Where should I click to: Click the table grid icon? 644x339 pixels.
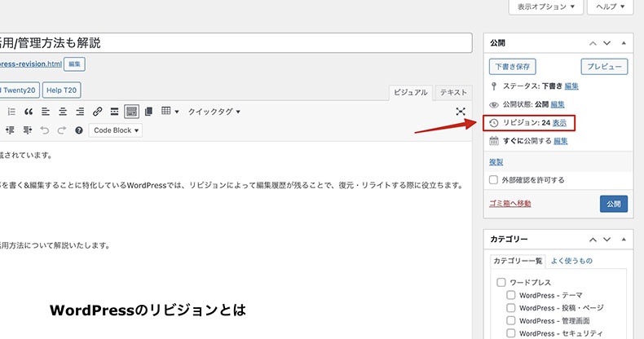click(x=166, y=111)
